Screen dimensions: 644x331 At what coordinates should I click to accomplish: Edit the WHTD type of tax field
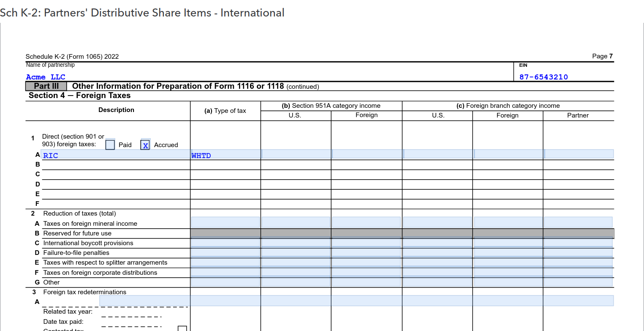click(x=226, y=155)
